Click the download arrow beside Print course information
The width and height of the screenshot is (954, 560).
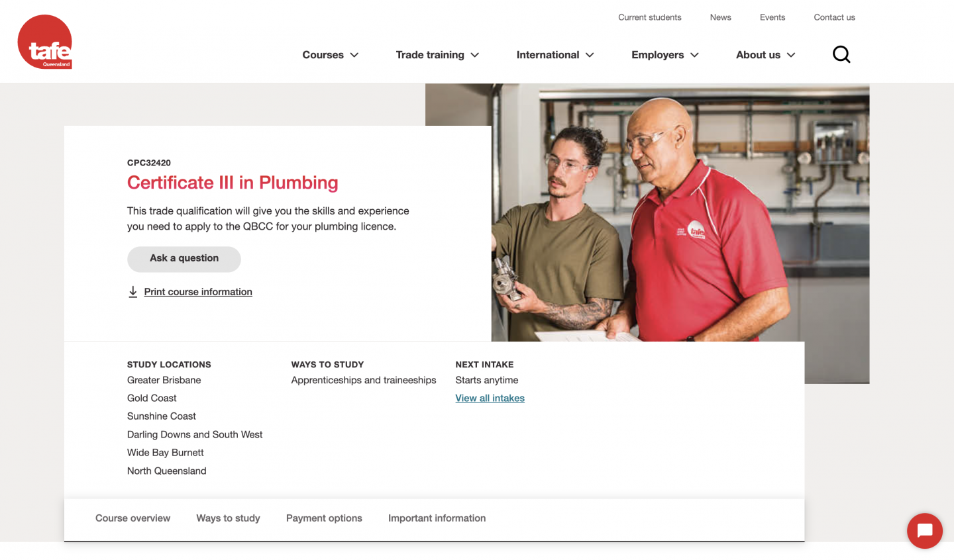tap(133, 292)
